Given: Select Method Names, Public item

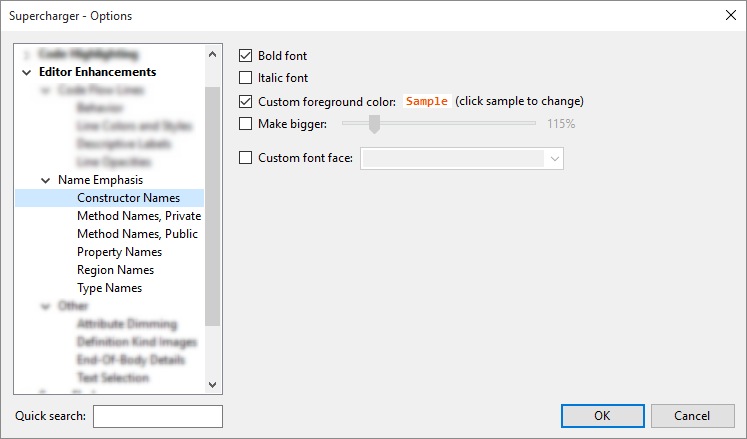Looking at the screenshot, I should pyautogui.click(x=137, y=234).
